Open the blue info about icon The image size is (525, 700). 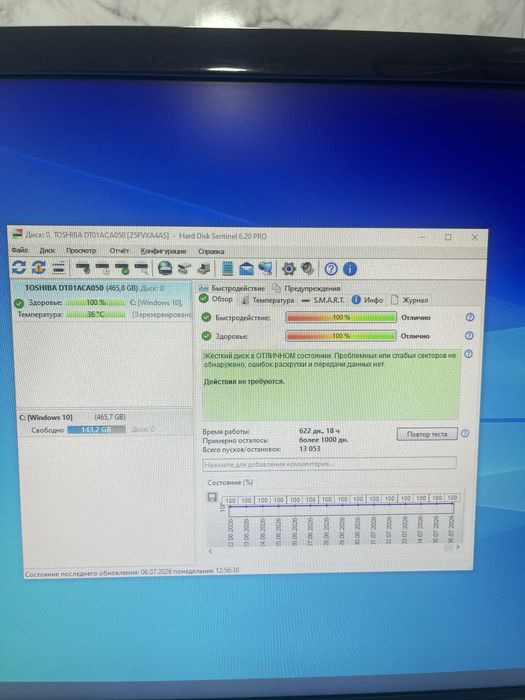tap(350, 269)
